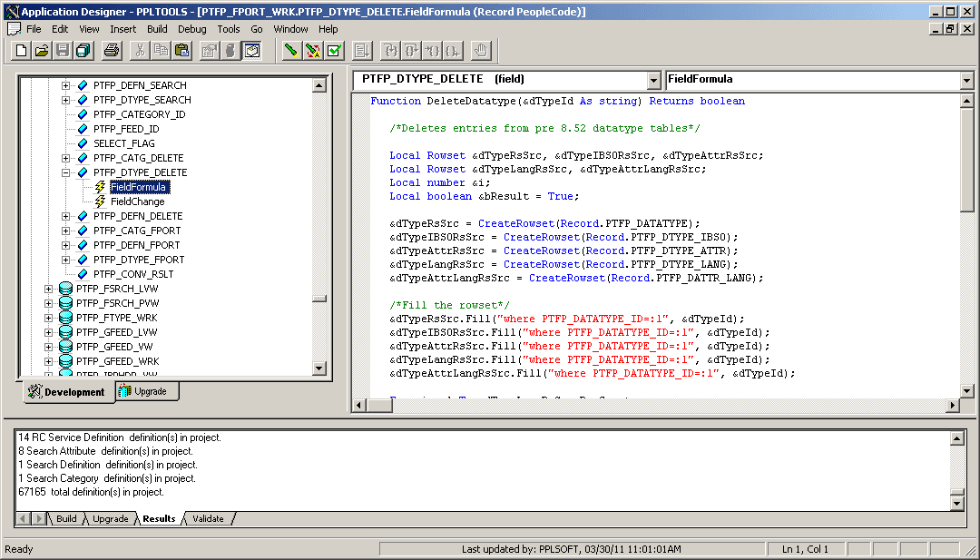Select the FieldChange event in the tree

(x=138, y=201)
